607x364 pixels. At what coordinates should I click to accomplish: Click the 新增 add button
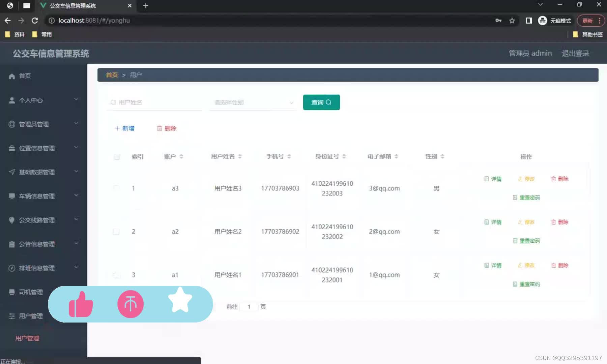click(x=124, y=128)
